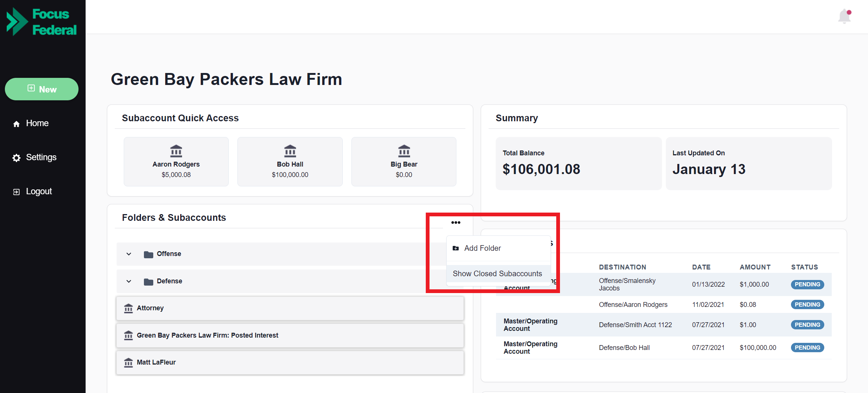Open the Bob Hall quick access card
Viewport: 868px width, 393px height.
[290, 161]
